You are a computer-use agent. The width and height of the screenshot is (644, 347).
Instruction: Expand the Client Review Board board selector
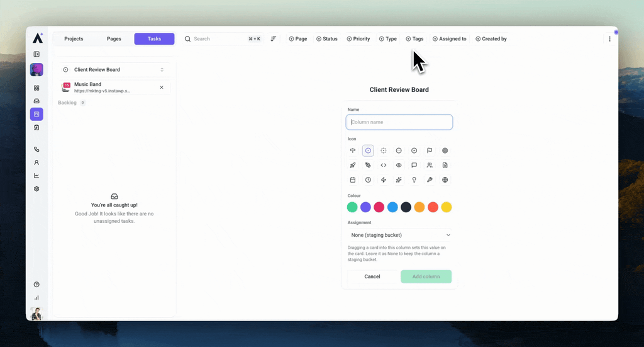click(x=114, y=69)
